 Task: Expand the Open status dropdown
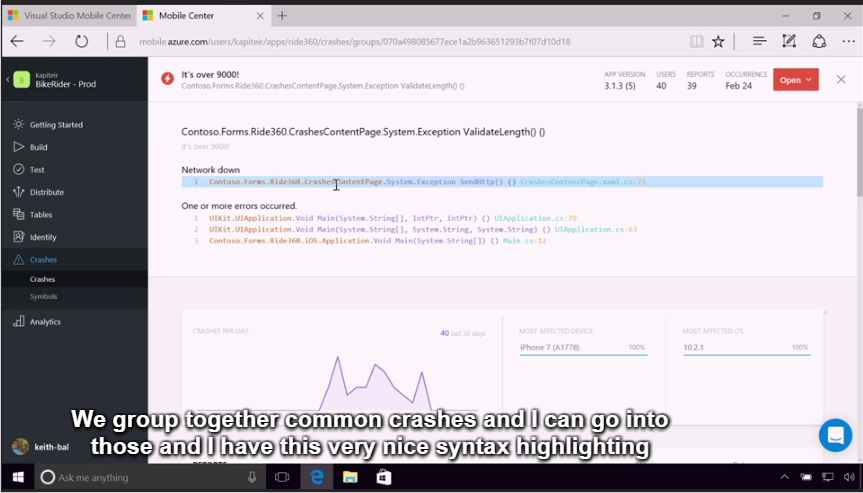point(795,80)
